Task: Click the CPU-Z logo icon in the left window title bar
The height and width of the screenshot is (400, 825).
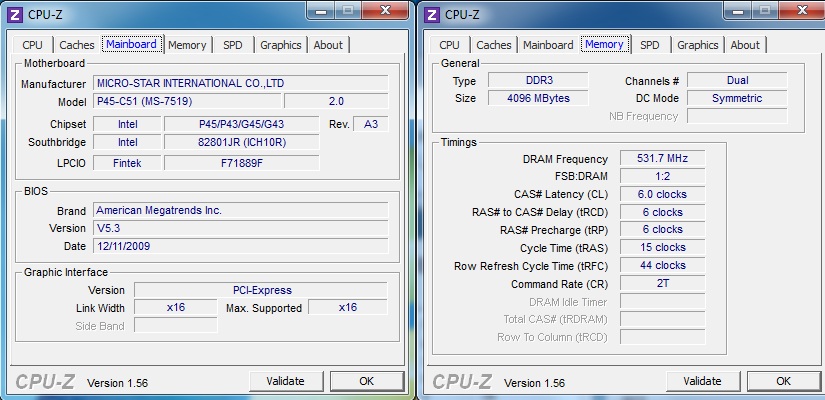Action: coord(16,14)
